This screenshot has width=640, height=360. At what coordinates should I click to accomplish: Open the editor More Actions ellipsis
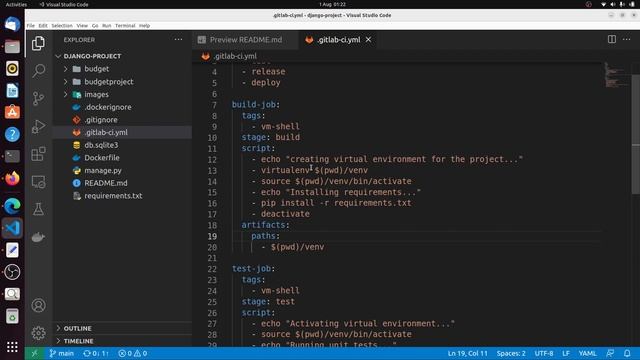pyautogui.click(x=627, y=39)
